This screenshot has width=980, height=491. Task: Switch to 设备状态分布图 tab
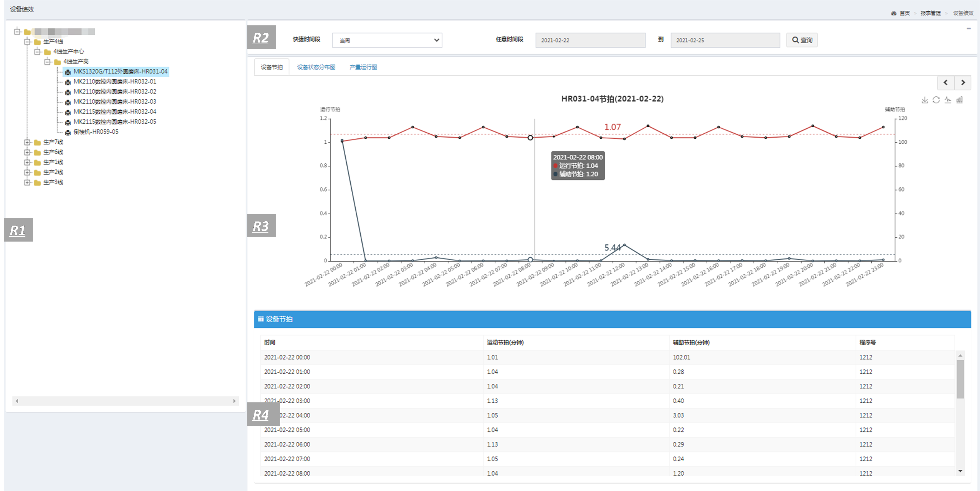click(x=316, y=67)
